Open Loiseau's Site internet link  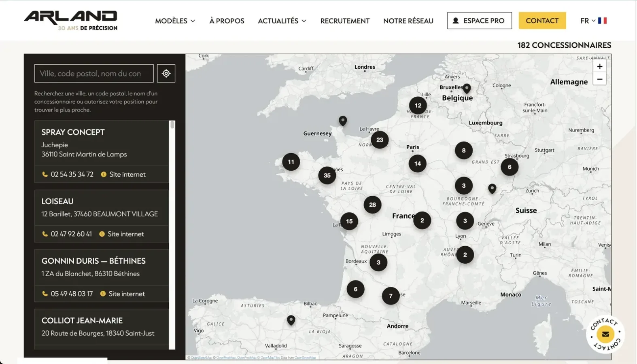(x=121, y=234)
